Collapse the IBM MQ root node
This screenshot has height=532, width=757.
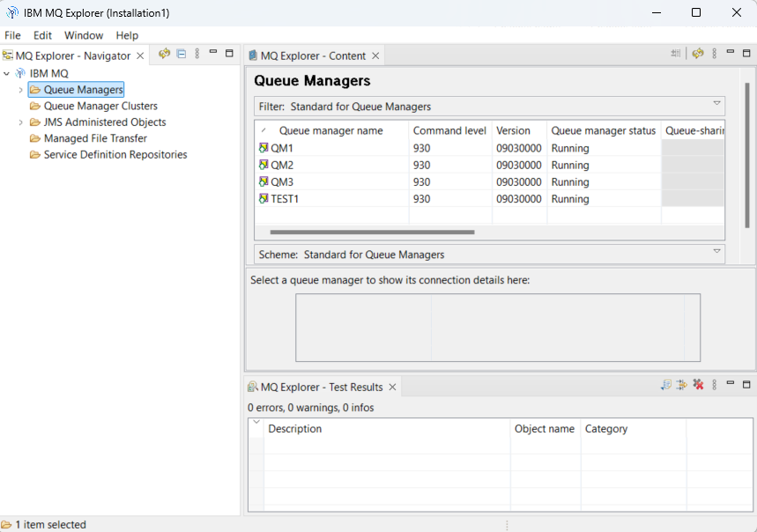(x=7, y=74)
